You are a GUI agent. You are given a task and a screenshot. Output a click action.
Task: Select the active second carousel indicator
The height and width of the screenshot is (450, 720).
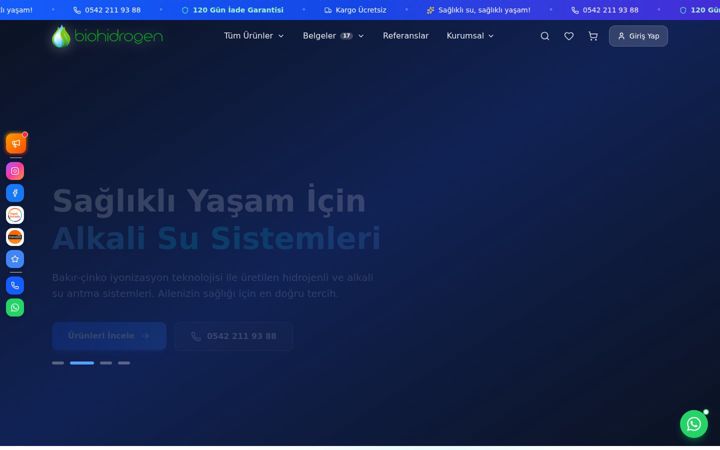click(82, 363)
